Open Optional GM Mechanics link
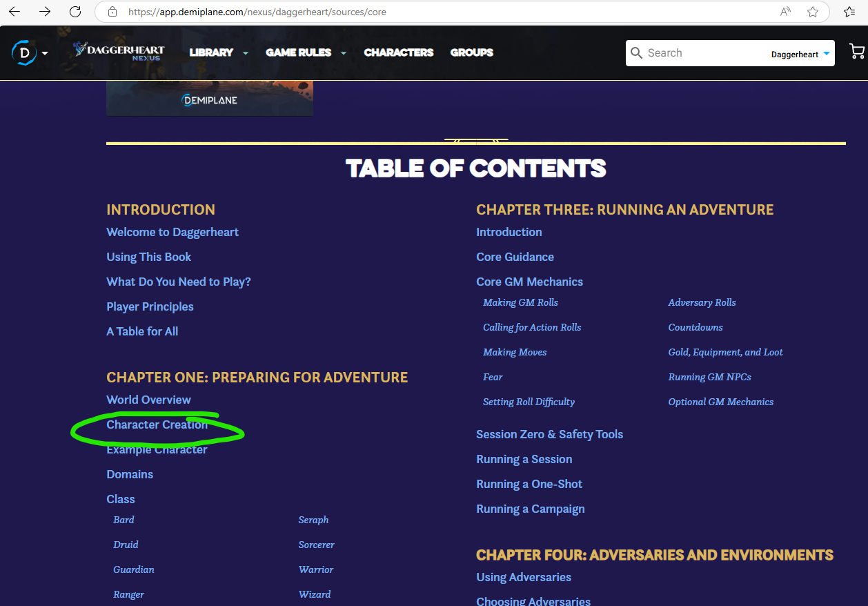The height and width of the screenshot is (606, 868). pos(720,402)
